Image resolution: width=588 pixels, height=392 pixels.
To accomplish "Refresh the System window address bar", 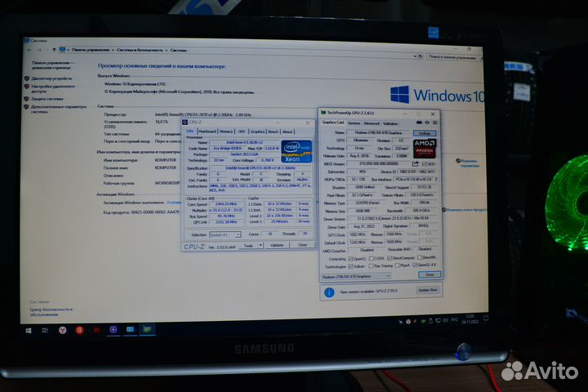I will [421, 56].
